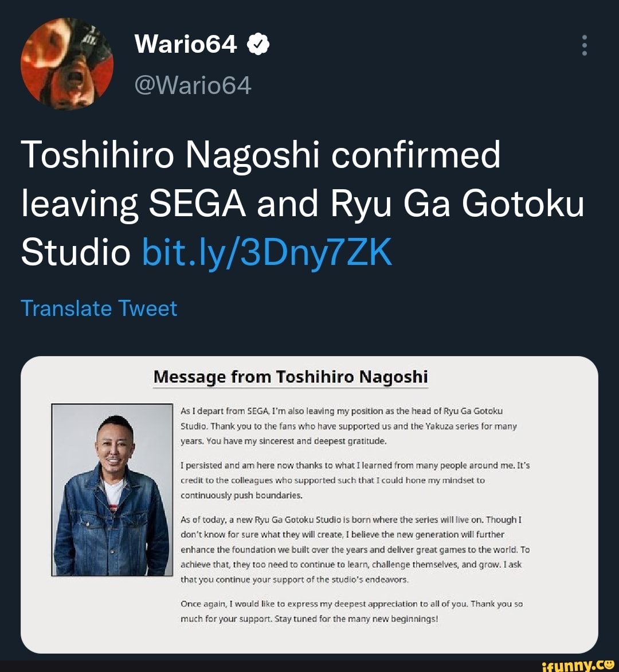Open Wario64's profile picture
Image resolution: width=619 pixels, height=672 pixels.
click(67, 63)
